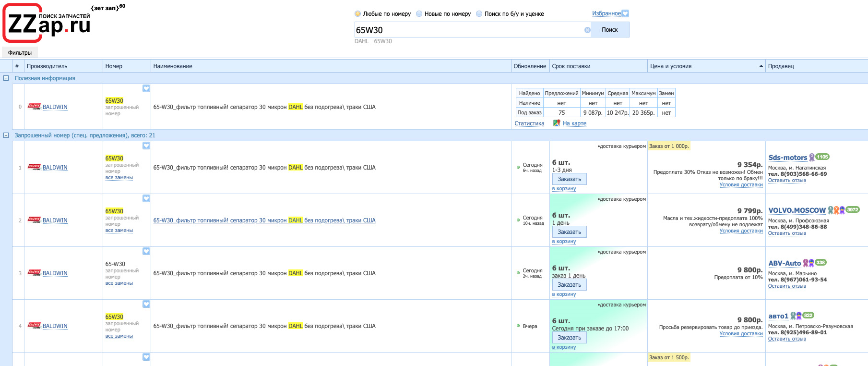This screenshot has height=366, width=868.
Task: Sort by Наименование column header
Action: (x=331, y=66)
